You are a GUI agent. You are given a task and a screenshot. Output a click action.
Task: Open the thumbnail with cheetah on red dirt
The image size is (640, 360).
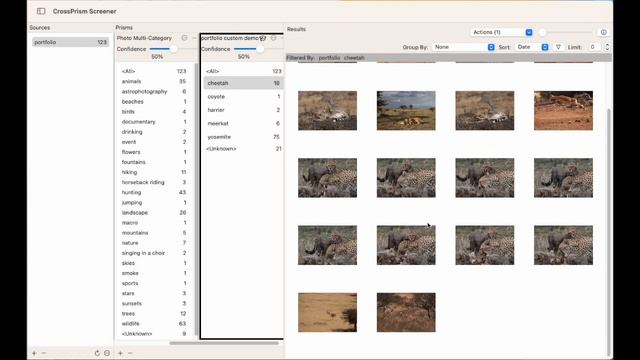(563, 111)
